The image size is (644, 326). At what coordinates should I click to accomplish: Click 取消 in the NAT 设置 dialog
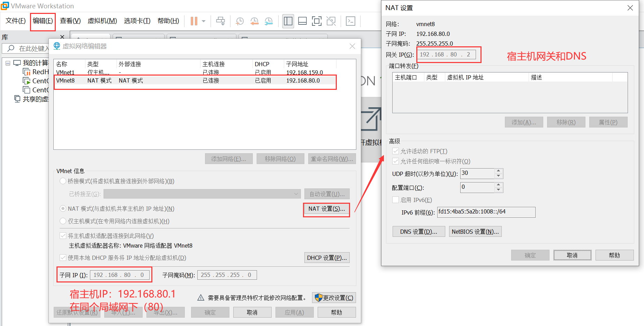(572, 255)
